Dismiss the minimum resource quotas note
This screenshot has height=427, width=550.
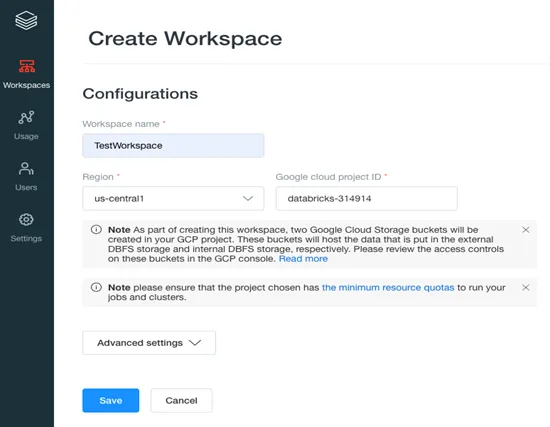point(525,288)
